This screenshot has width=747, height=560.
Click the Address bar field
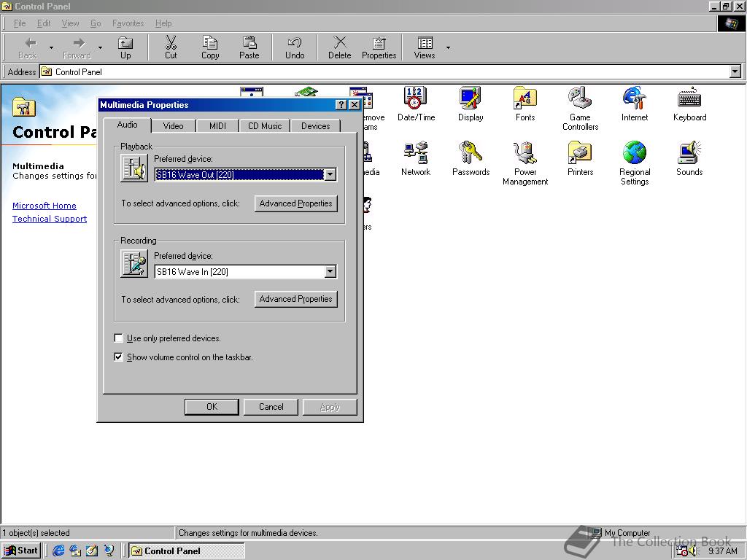tap(384, 72)
